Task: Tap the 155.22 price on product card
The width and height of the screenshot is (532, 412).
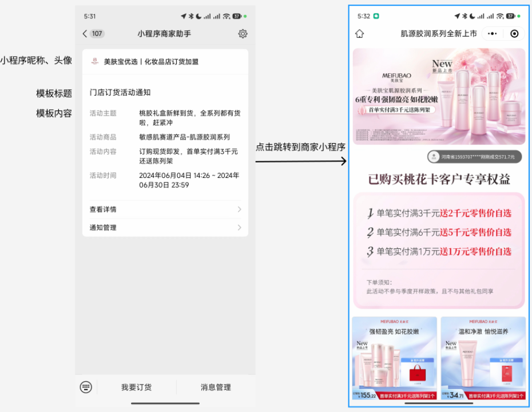Action: tap(368, 395)
